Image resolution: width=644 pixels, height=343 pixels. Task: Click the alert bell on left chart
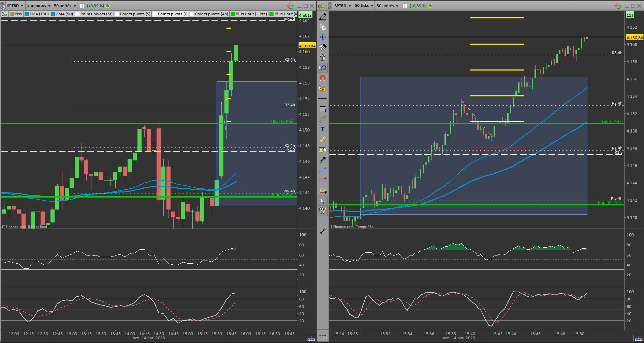click(5, 14)
